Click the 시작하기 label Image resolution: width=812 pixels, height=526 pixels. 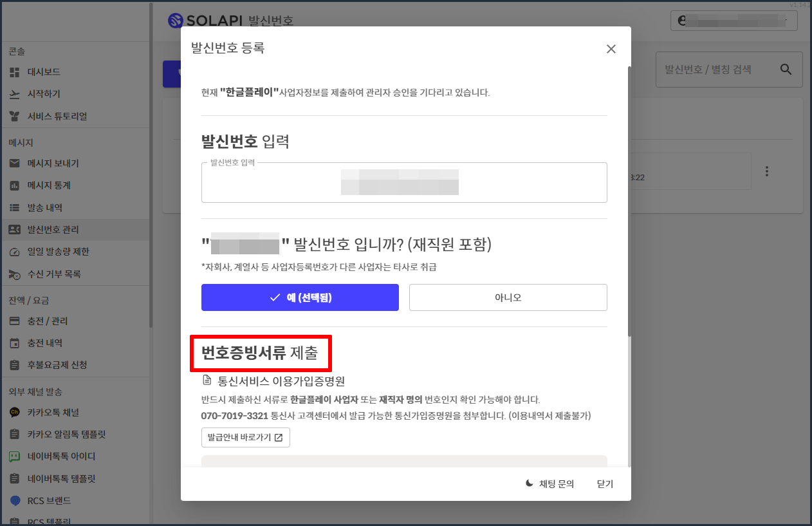[44, 94]
